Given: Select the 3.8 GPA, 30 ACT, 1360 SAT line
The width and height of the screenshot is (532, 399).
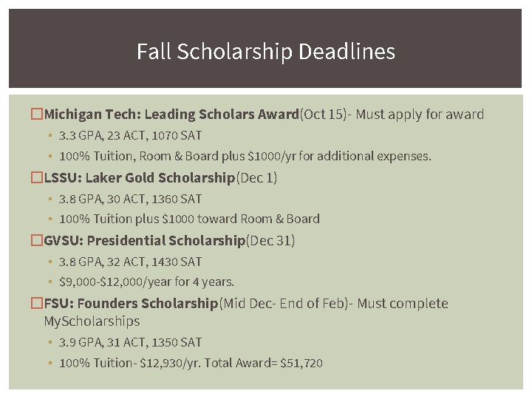Looking at the screenshot, I should pyautogui.click(x=130, y=199).
